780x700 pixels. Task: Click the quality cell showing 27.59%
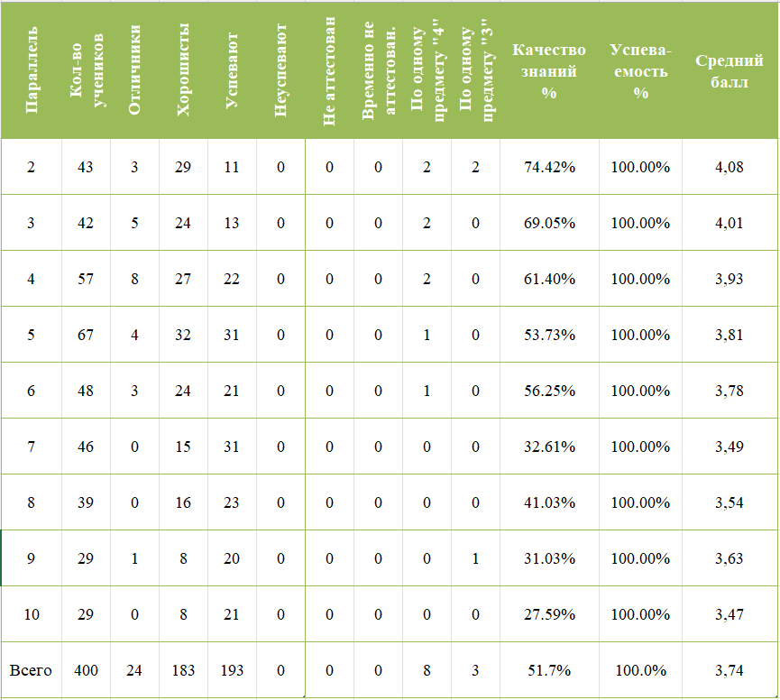coord(549,614)
